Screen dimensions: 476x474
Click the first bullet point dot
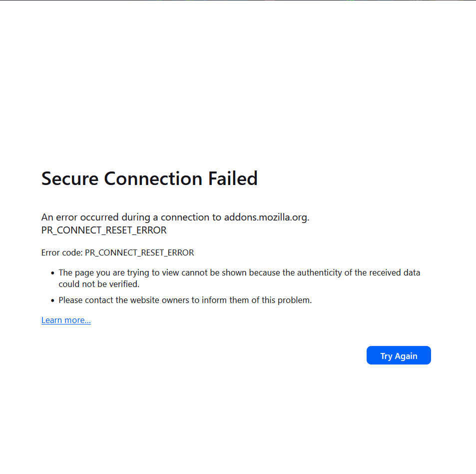click(52, 273)
